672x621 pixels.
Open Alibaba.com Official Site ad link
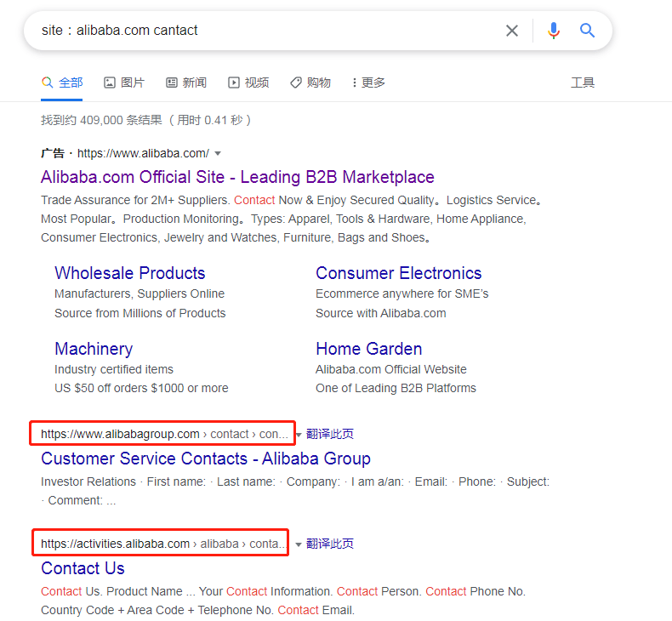point(237,177)
